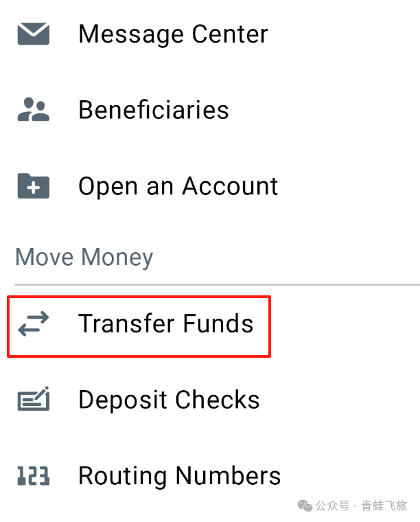Select the Open an Account label

178,186
